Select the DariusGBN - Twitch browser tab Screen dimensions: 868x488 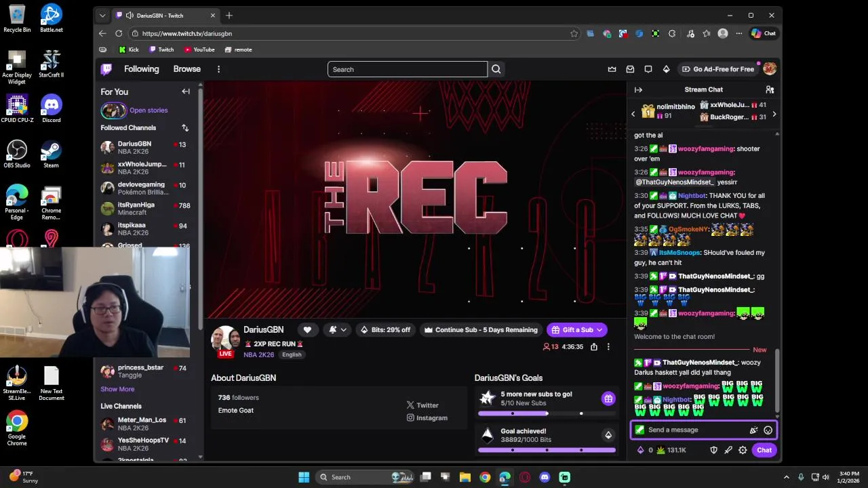point(165,15)
